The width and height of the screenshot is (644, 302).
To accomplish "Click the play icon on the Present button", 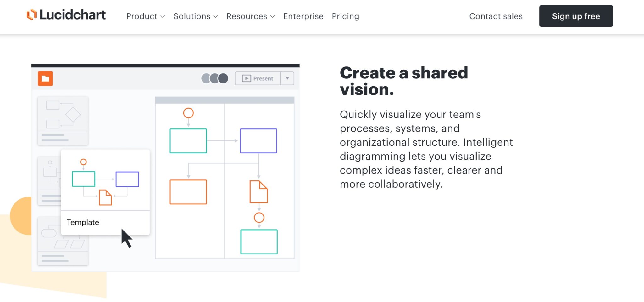I will (247, 78).
